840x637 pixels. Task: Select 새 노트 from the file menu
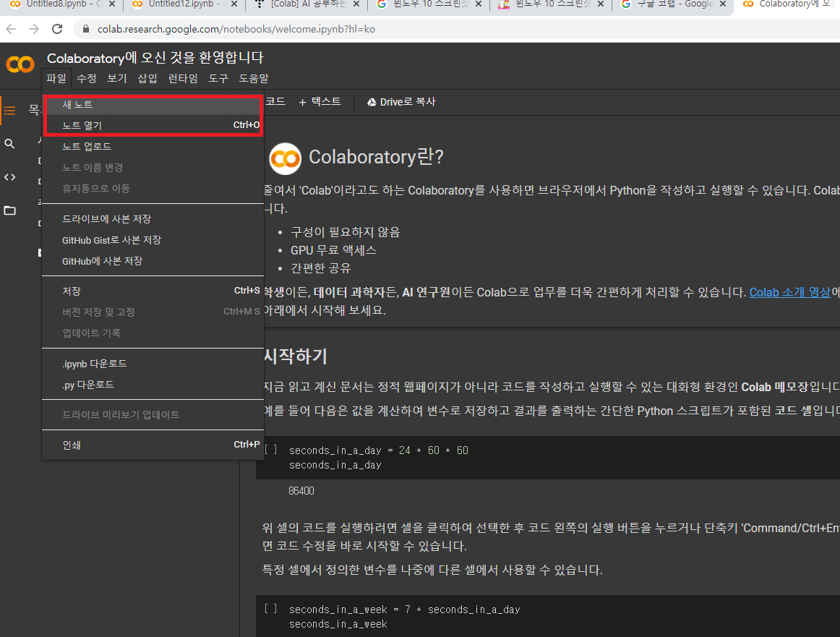(x=153, y=104)
